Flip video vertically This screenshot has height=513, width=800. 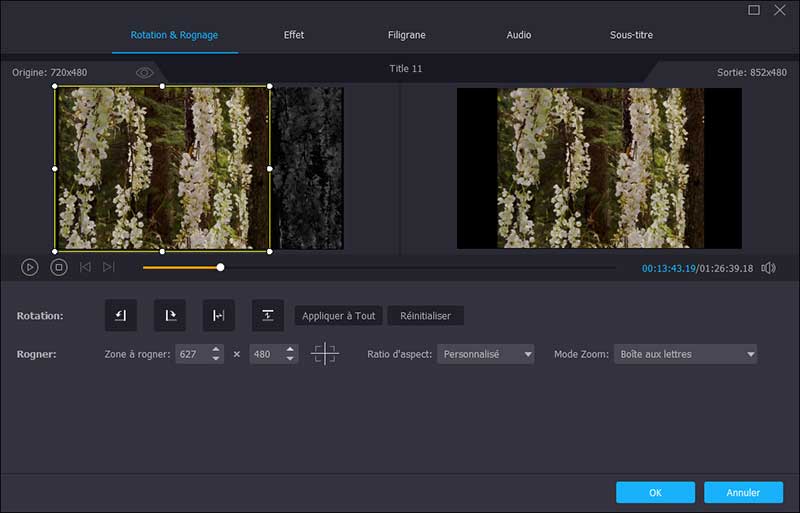[267, 315]
